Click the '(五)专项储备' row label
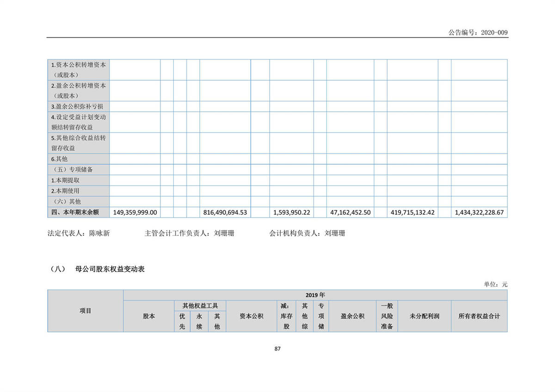Screen dimensions: 555x392 [73, 170]
